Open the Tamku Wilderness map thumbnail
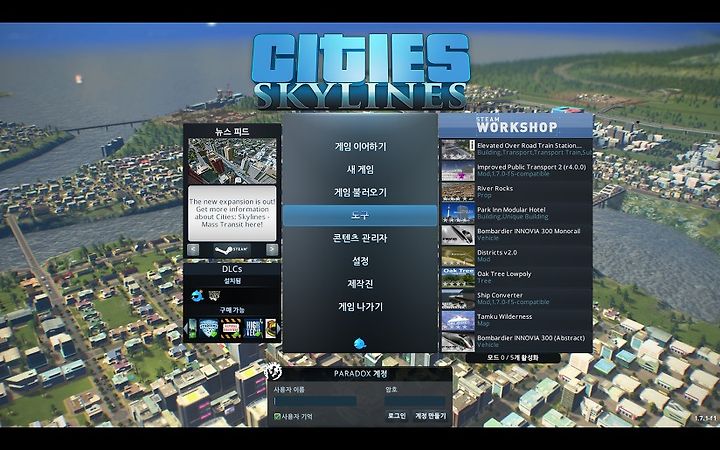 tap(458, 320)
